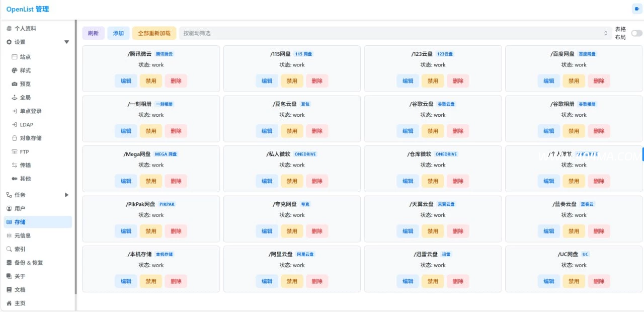644x312 pixels.
Task: Click the Docs (文档) icon
Action: coord(9,290)
